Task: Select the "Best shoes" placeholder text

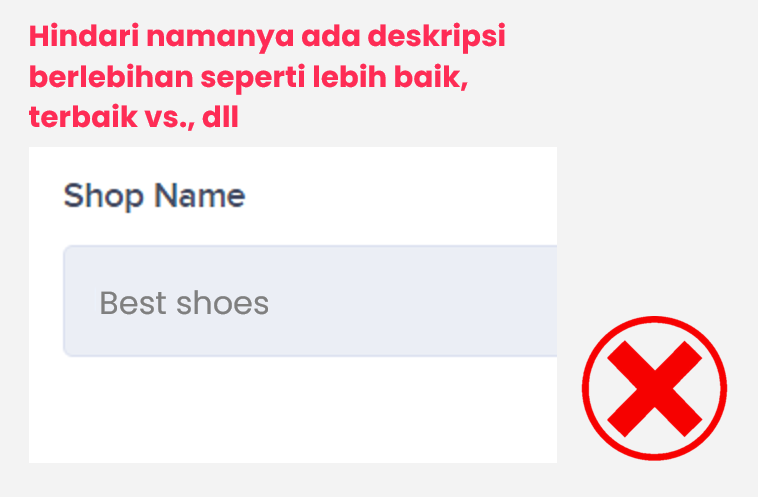Action: point(184,302)
